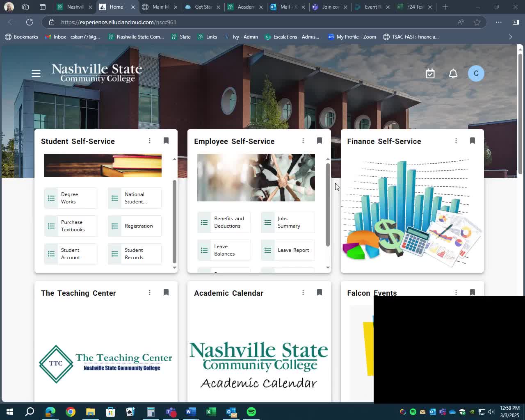The width and height of the screenshot is (525, 420).
Task: Open the Slate bookmark
Action: click(x=181, y=37)
